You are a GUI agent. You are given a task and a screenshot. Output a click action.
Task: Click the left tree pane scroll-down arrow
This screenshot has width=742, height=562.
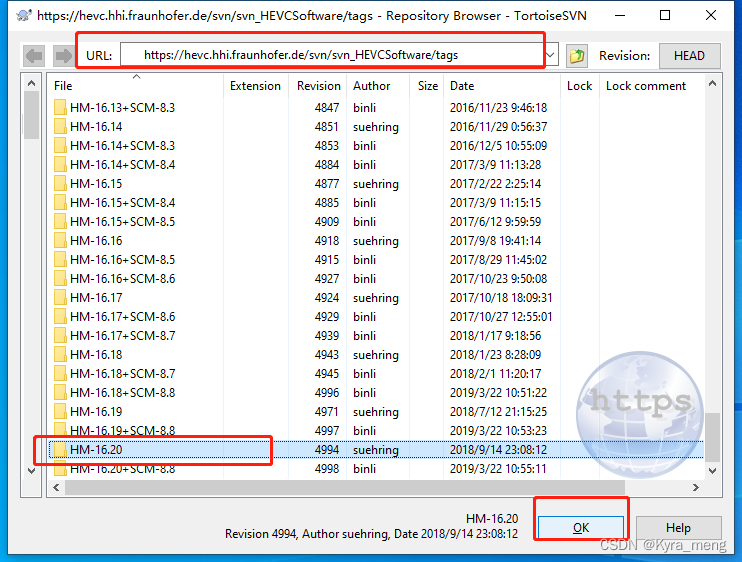31,471
